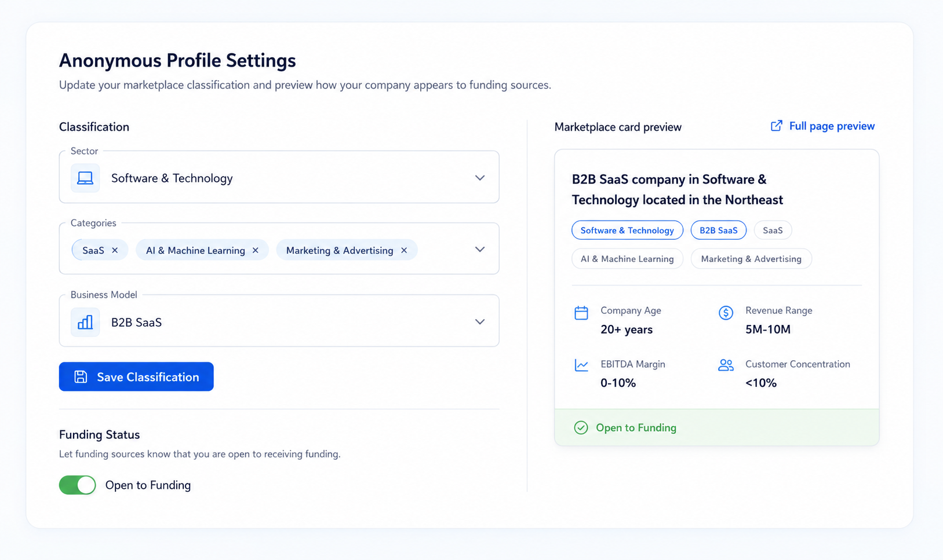The image size is (943, 560).
Task: Click the green Open to Funding banner text
Action: (636, 428)
